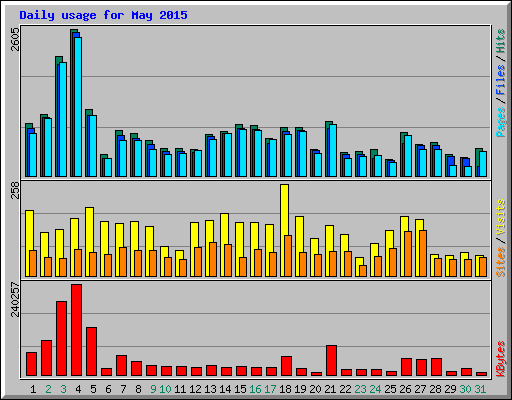Click day 10 axis label
The width and height of the screenshot is (512, 400).
165,389
